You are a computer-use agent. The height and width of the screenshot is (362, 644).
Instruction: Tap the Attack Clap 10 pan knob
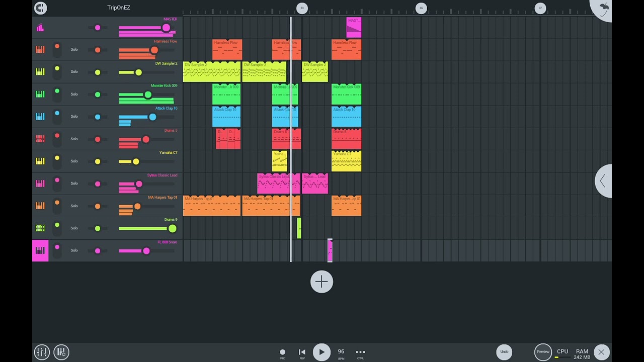[x=98, y=117]
